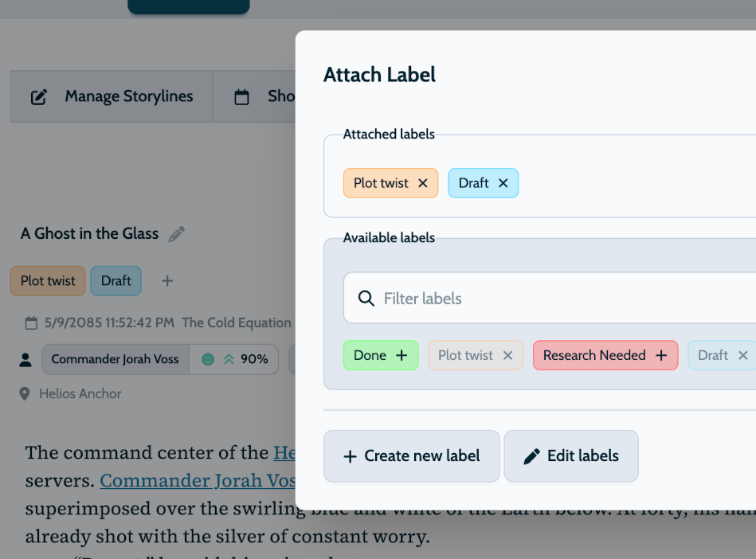Click the Create new label button
The width and height of the screenshot is (756, 559).
(x=411, y=455)
